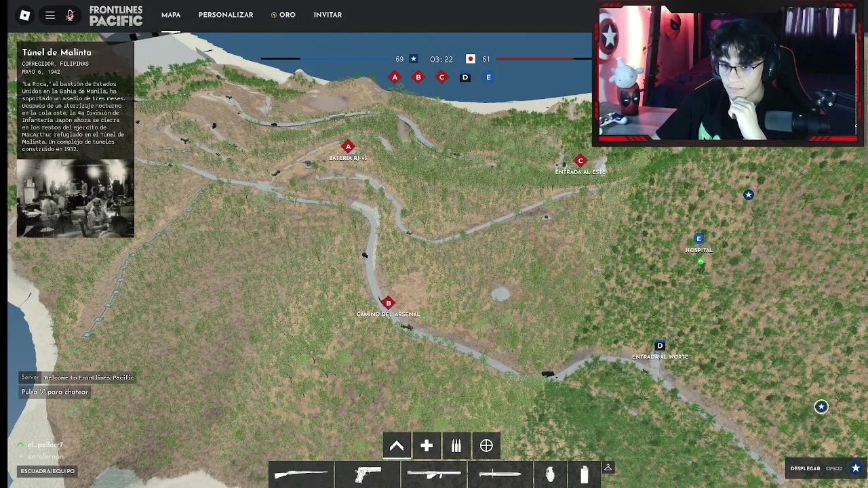Choose the hand grenade slot
The image size is (868, 488).
point(551,474)
